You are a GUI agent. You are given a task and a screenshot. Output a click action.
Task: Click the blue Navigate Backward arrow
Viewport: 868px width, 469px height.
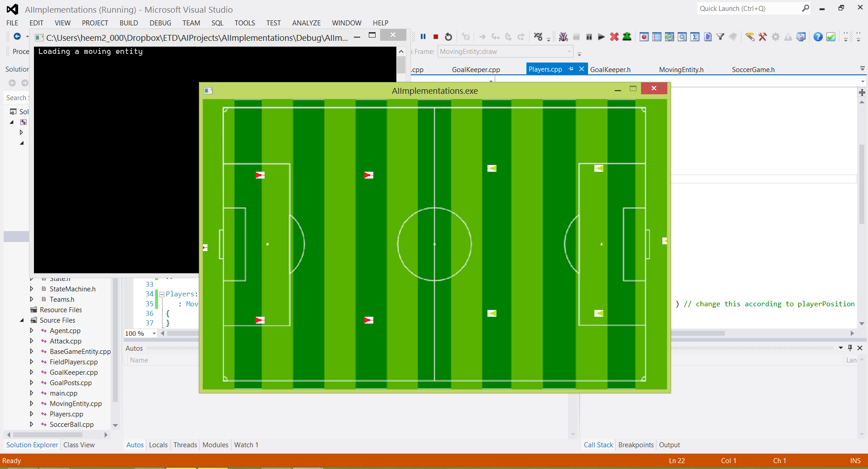point(17,36)
